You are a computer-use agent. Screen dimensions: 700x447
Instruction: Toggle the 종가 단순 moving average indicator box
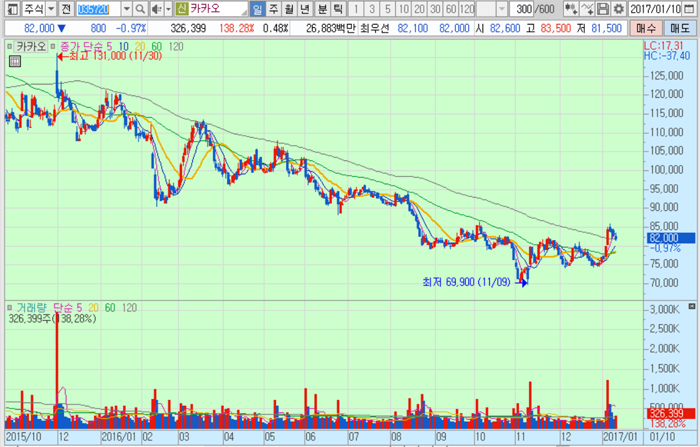(54, 46)
